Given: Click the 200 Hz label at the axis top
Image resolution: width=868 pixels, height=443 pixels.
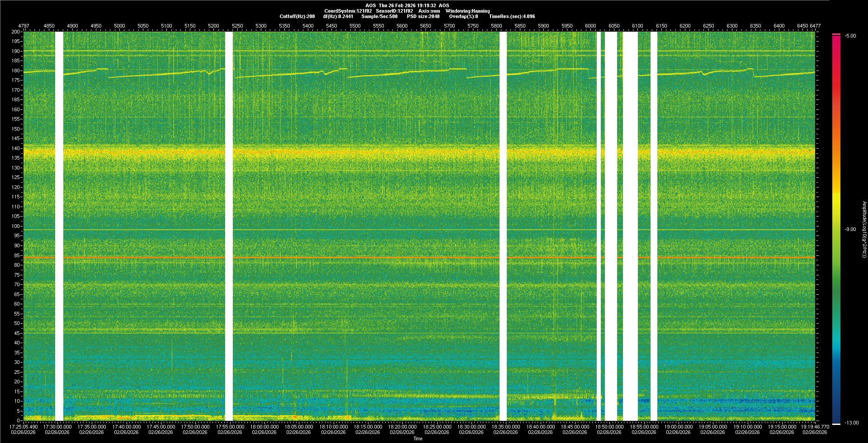Looking at the screenshot, I should [16, 32].
